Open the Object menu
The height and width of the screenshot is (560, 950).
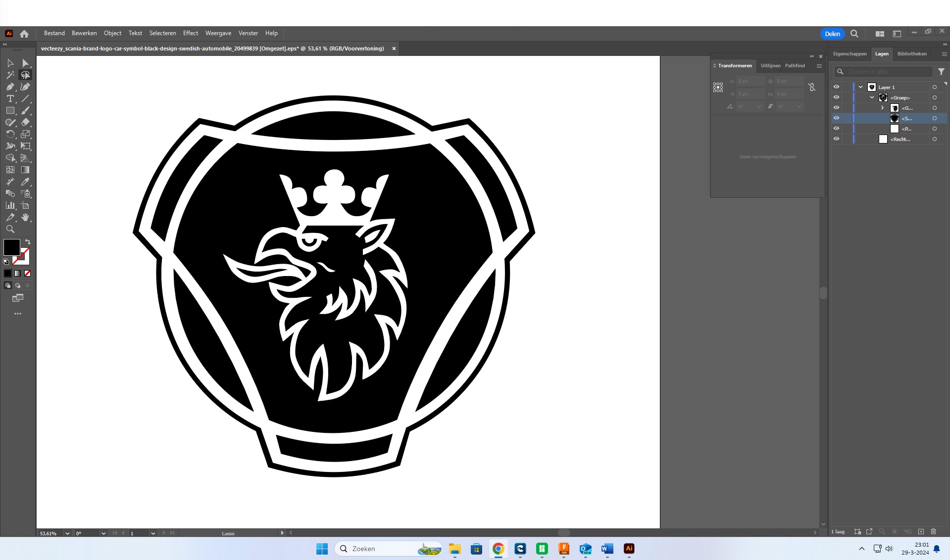[112, 33]
